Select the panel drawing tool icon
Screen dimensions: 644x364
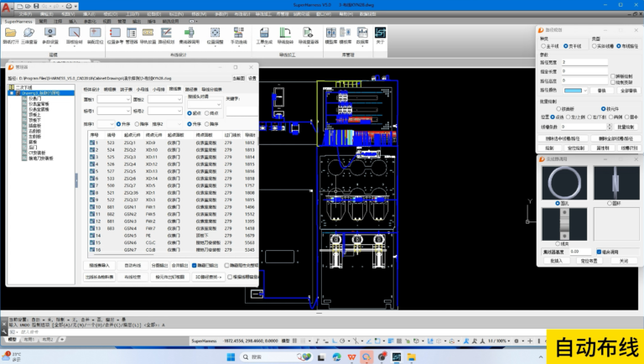pos(74,33)
